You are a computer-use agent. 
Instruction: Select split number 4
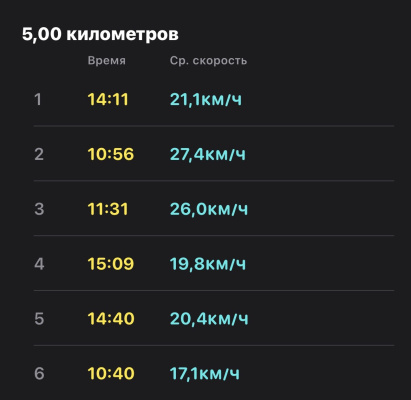39,264
